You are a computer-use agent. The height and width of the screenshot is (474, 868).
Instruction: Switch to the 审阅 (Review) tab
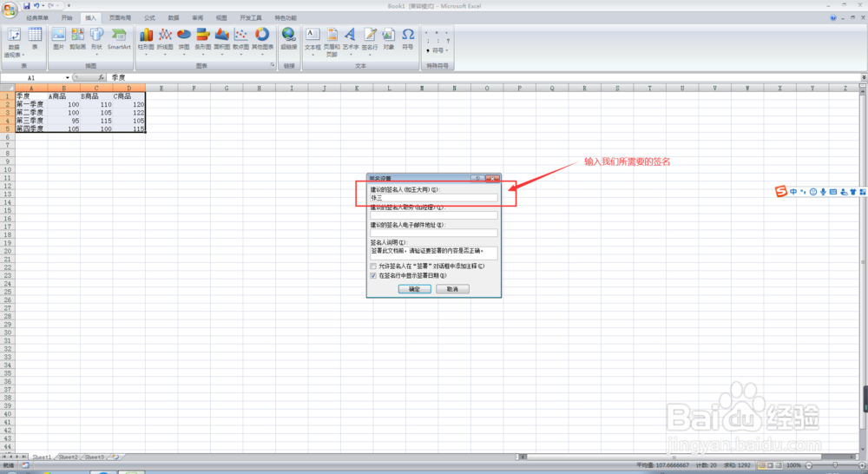[198, 17]
